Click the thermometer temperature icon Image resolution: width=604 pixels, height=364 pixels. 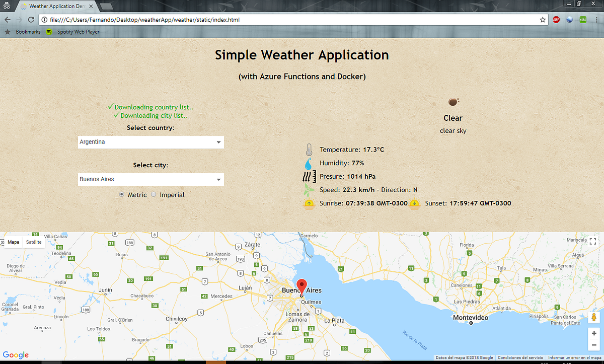[309, 149]
